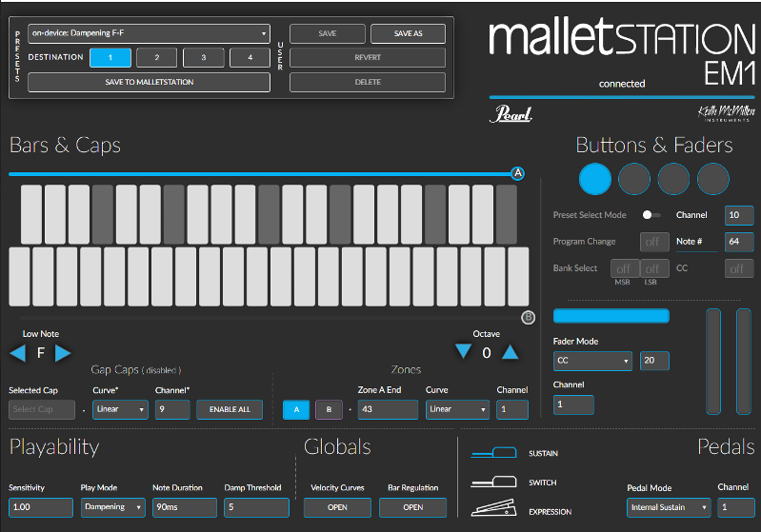Click the Sustain pedal icon
This screenshot has width=761, height=532.
point(493,452)
